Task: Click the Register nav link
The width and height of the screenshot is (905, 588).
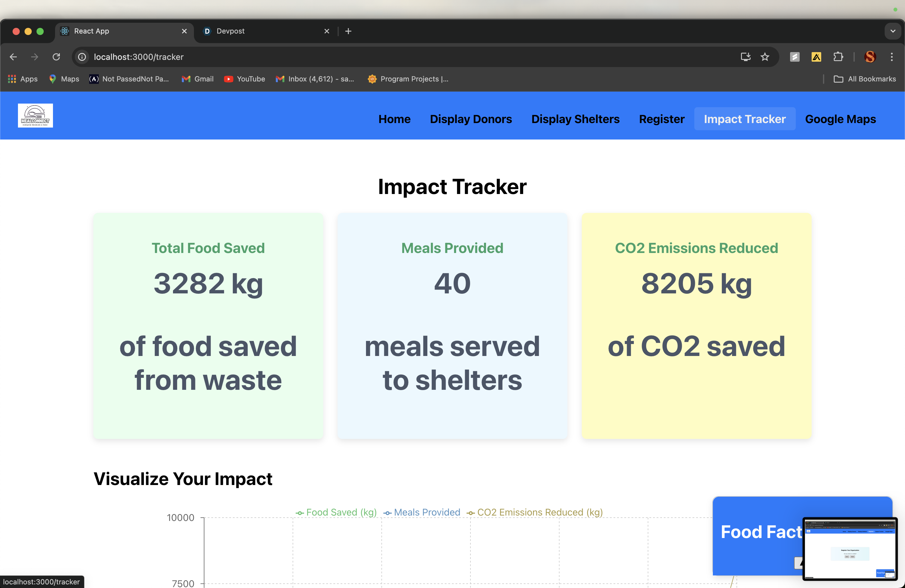Action: [661, 119]
